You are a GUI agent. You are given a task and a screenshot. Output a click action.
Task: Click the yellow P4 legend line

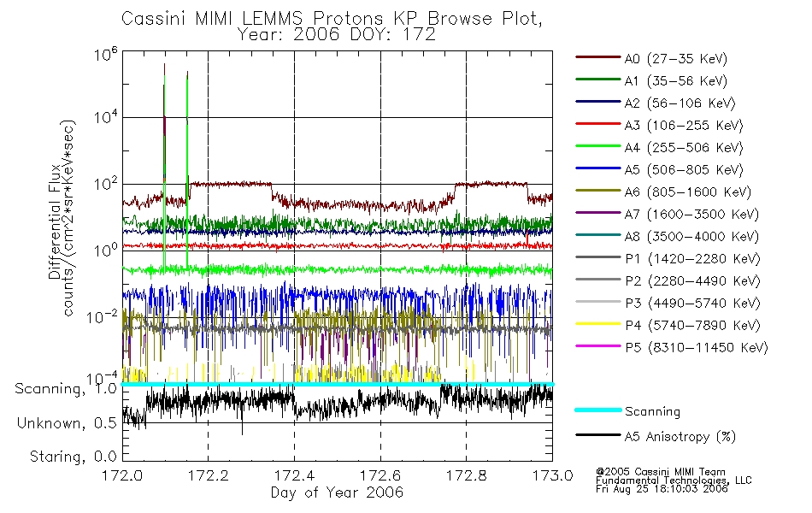(598, 323)
